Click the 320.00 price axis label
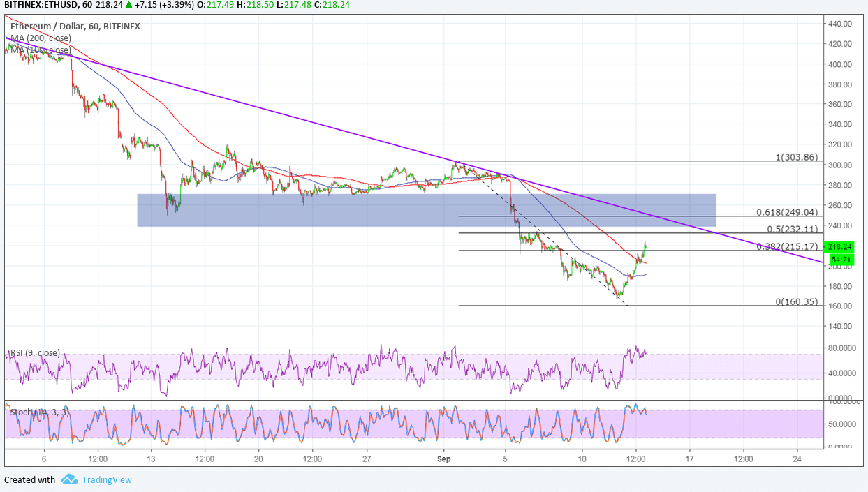Image resolution: width=868 pixels, height=492 pixels. click(839, 145)
